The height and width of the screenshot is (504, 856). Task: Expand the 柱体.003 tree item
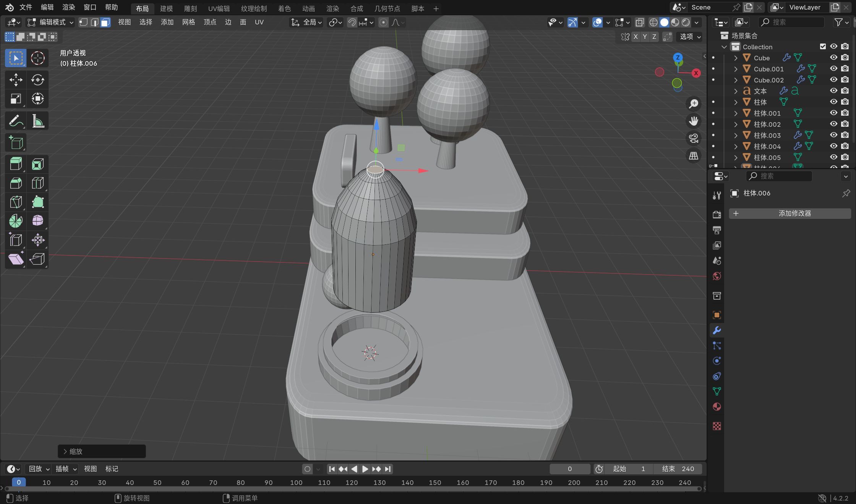pos(736,135)
